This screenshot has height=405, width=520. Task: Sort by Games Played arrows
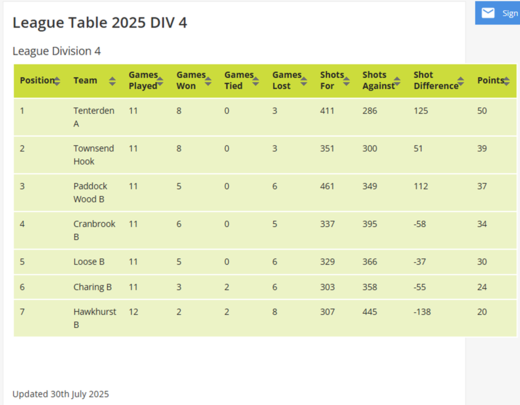160,81
